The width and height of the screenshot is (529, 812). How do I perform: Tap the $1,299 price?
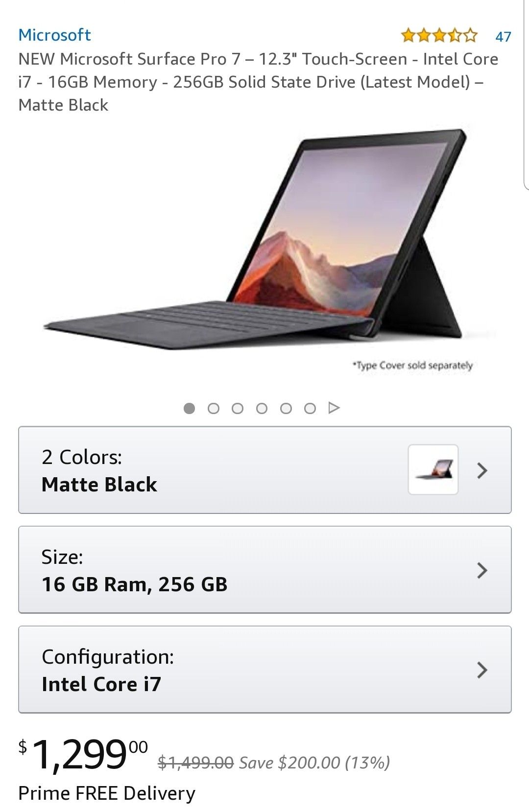83,755
